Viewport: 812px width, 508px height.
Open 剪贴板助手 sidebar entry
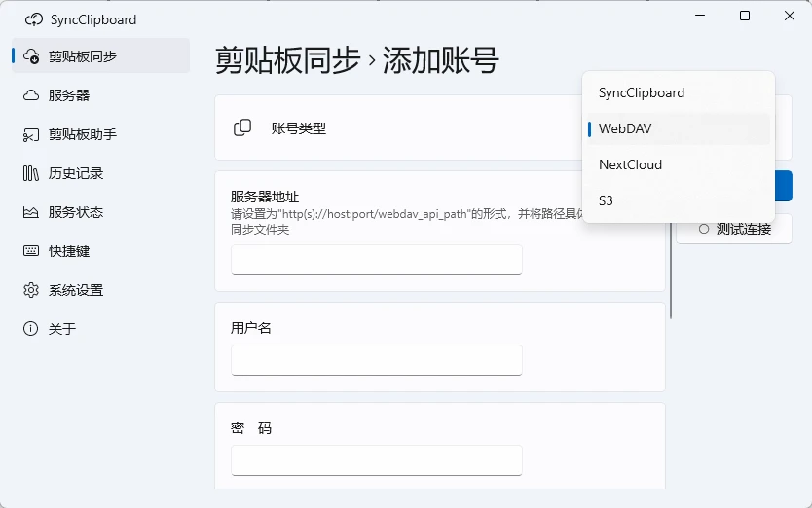(x=101, y=134)
